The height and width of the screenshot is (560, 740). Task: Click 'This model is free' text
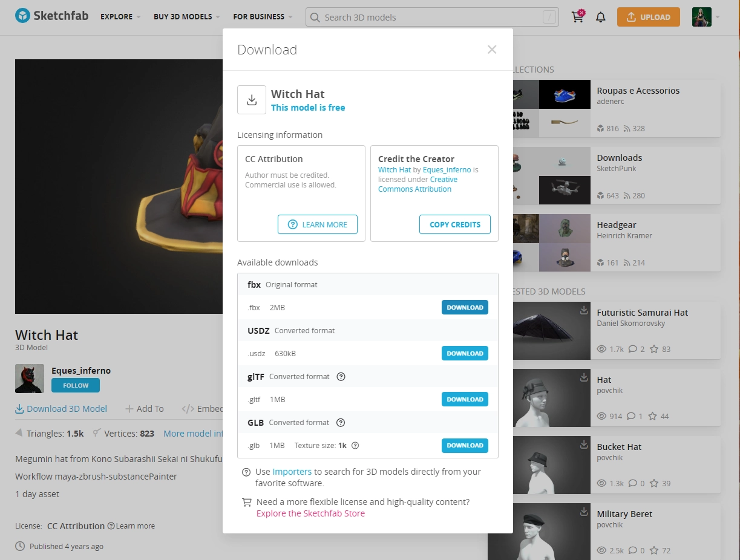coord(308,108)
